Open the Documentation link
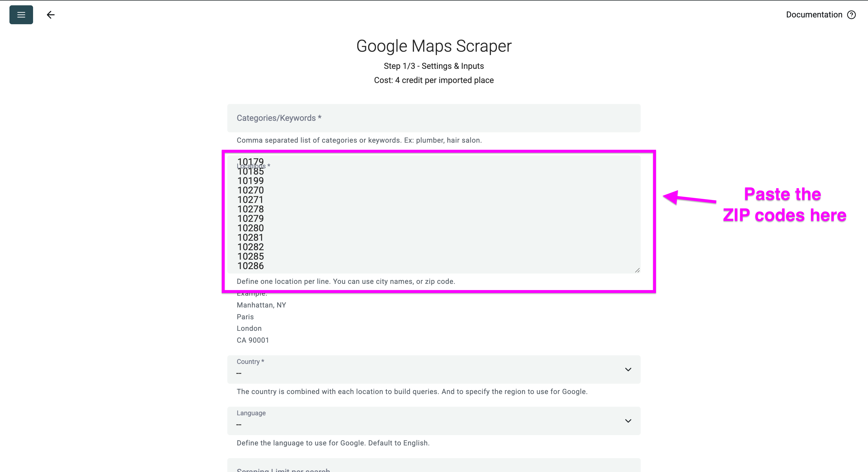 814,15
